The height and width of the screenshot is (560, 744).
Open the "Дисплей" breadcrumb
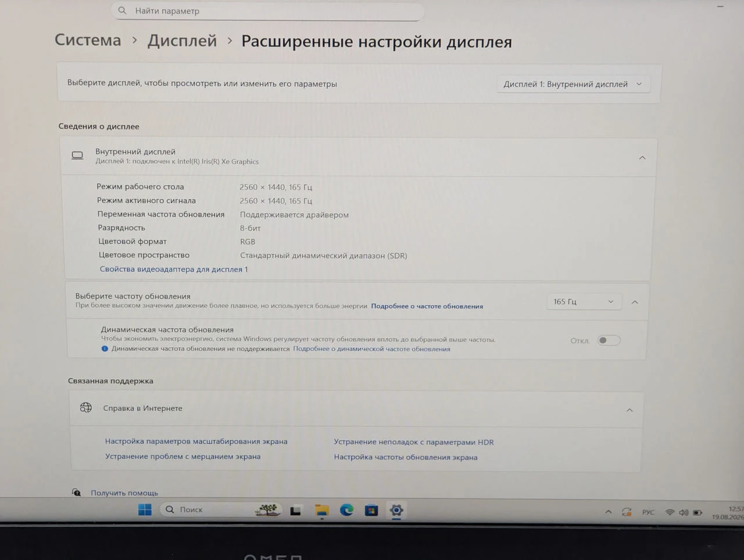pos(182,41)
